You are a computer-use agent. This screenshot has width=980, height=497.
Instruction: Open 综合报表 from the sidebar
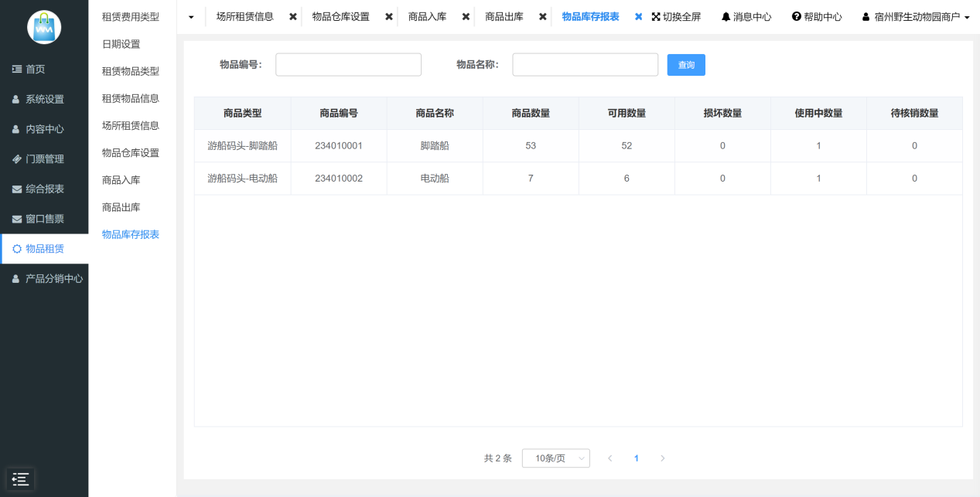pos(44,189)
